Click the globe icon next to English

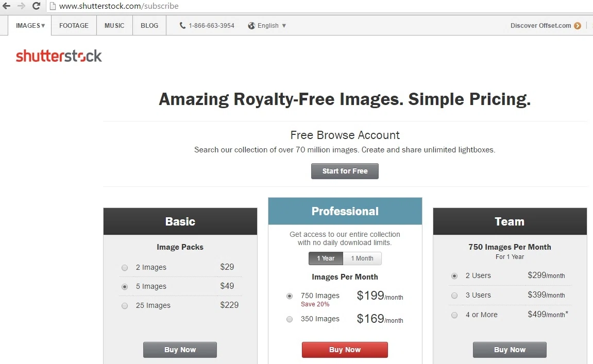coord(251,25)
